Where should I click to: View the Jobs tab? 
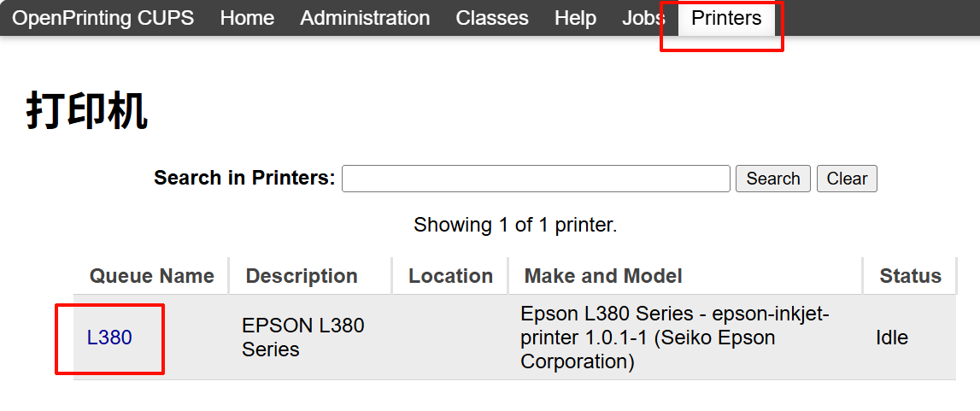click(641, 18)
